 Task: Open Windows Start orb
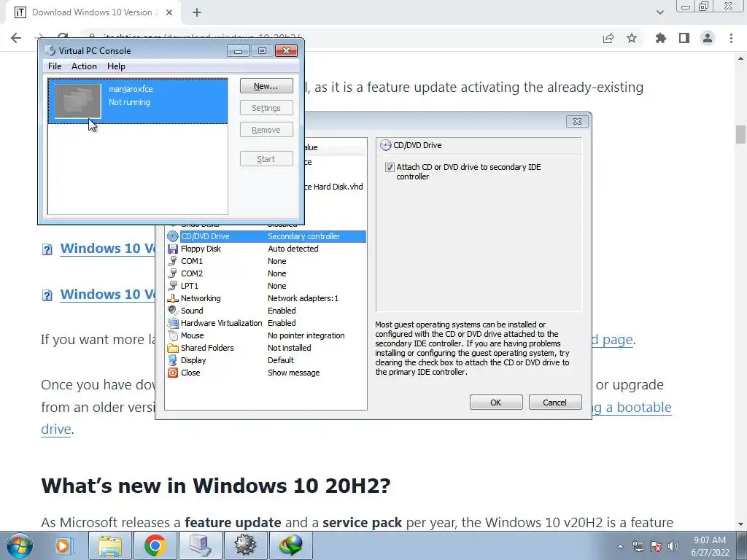pos(20,545)
